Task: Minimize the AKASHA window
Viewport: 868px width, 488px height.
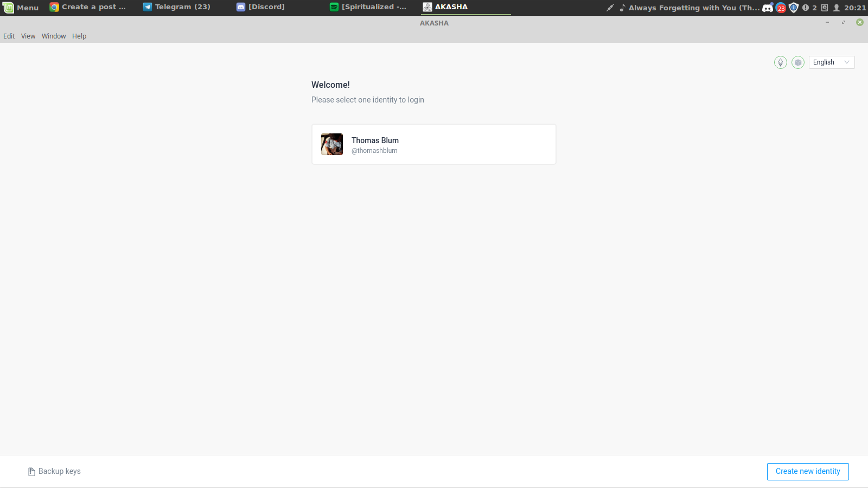Action: [x=827, y=22]
